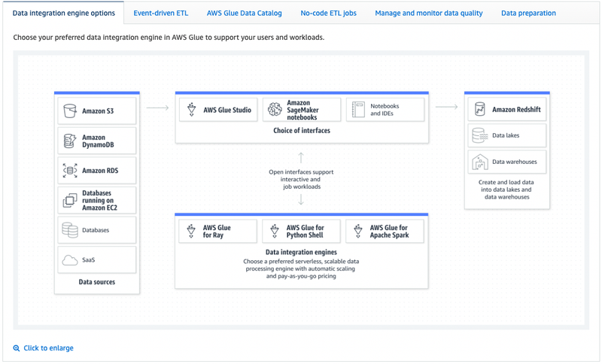
Task: Click the 'Choice of interfaces' caption
Action: (x=302, y=130)
